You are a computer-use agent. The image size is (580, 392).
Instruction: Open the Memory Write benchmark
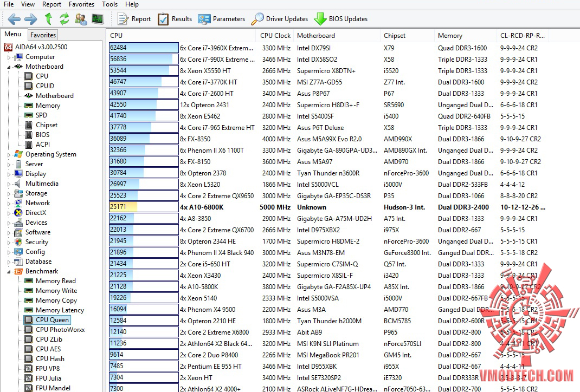pyautogui.click(x=56, y=291)
